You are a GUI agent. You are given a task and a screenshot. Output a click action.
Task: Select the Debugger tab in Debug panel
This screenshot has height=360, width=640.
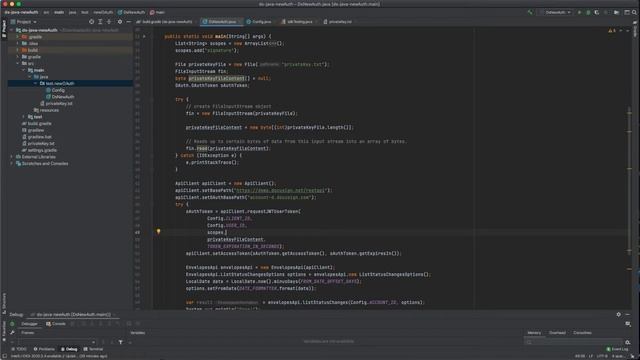coord(29,324)
